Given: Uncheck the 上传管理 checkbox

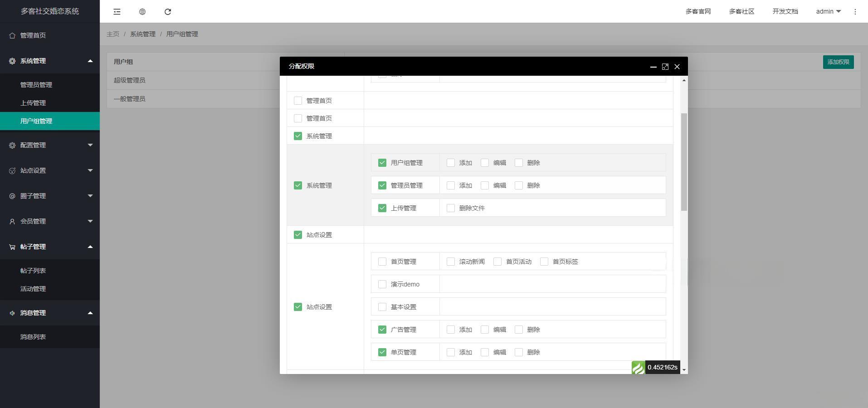Looking at the screenshot, I should coord(382,208).
